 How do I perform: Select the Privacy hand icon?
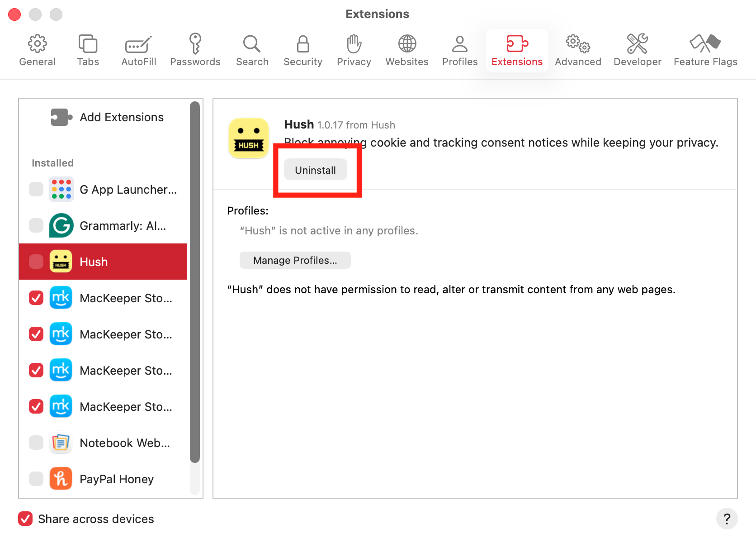354,44
